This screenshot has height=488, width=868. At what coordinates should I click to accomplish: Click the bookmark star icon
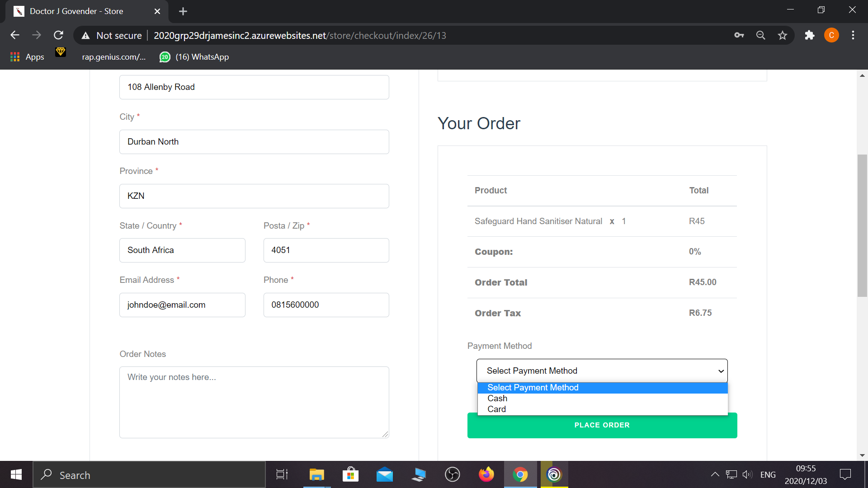[x=783, y=35]
